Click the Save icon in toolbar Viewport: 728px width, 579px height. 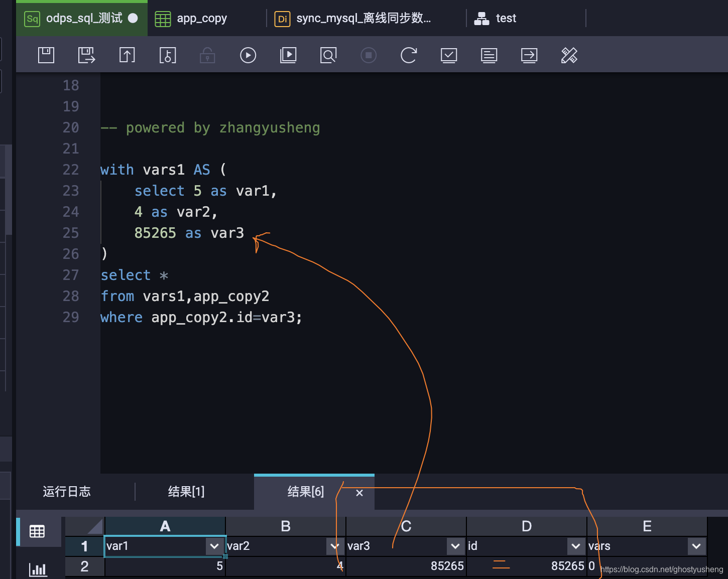pyautogui.click(x=46, y=55)
